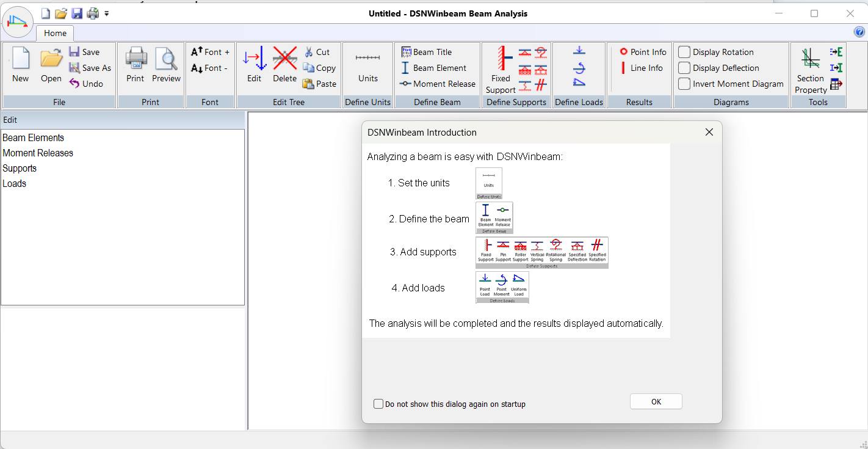Close the DSNWinbeam Introduction dialog

click(x=709, y=132)
